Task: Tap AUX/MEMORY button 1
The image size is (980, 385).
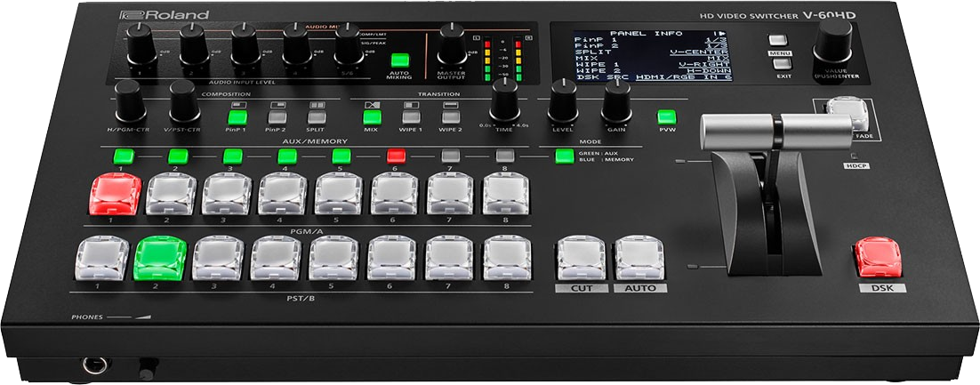Action: [x=123, y=156]
